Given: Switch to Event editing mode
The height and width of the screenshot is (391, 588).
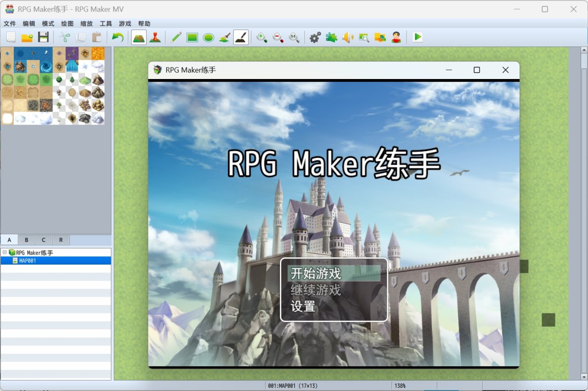Looking at the screenshot, I should [x=155, y=37].
